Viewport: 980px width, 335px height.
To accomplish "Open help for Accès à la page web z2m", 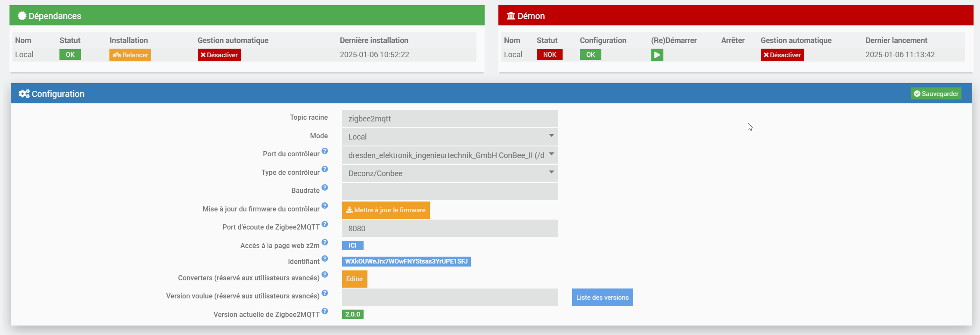I will 325,242.
